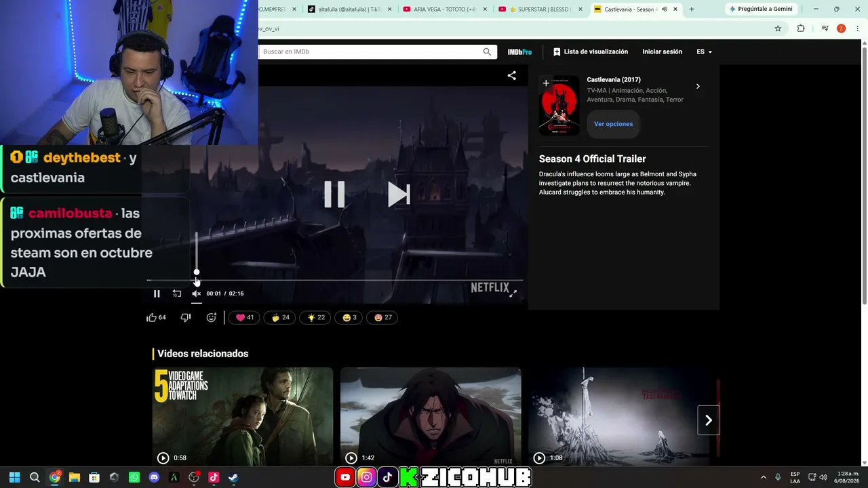
Task: Open the add reaction emoji picker
Action: click(x=212, y=317)
